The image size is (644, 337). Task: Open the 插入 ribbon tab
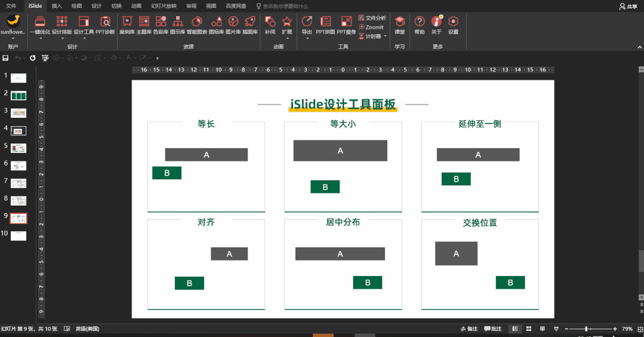click(x=57, y=6)
